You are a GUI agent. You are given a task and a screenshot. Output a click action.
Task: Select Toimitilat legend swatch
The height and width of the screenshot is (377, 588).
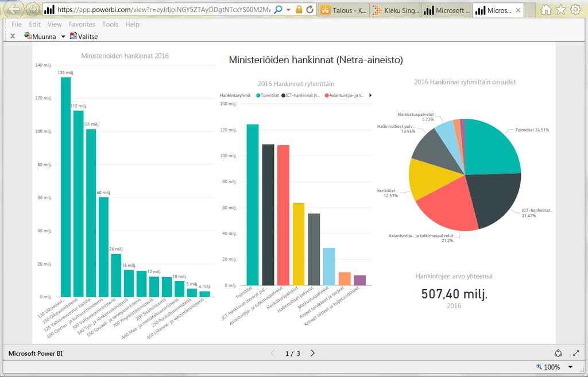click(258, 96)
